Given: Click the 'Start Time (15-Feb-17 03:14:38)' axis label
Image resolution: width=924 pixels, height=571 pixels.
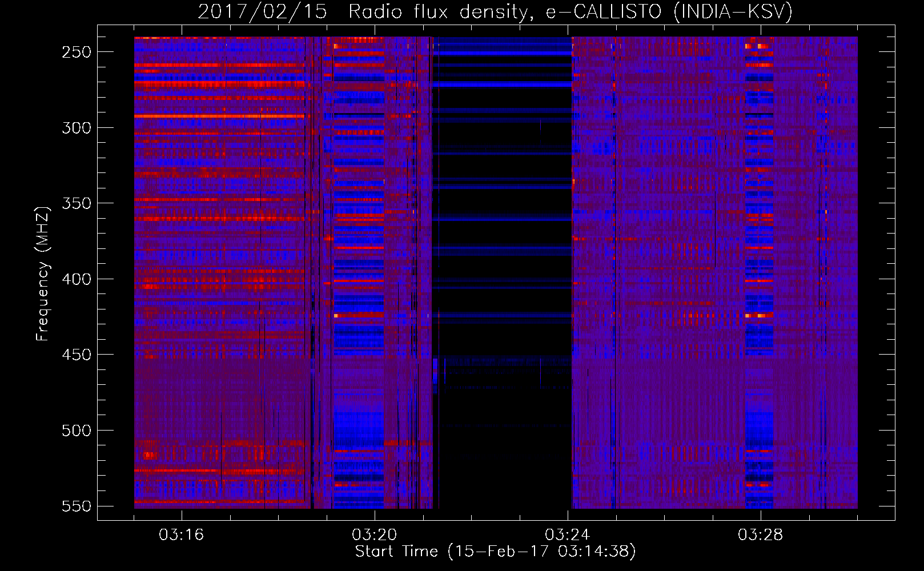Looking at the screenshot, I should coord(495,552).
